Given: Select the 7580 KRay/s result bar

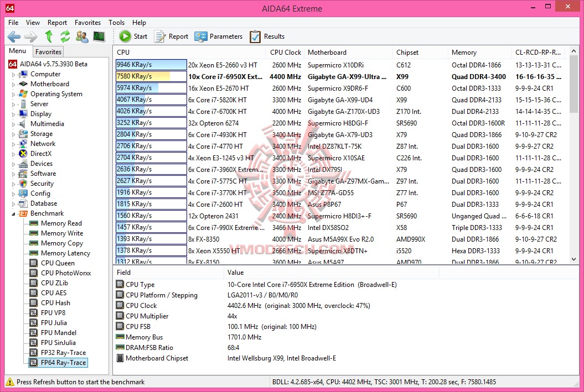Looking at the screenshot, I should coord(151,76).
